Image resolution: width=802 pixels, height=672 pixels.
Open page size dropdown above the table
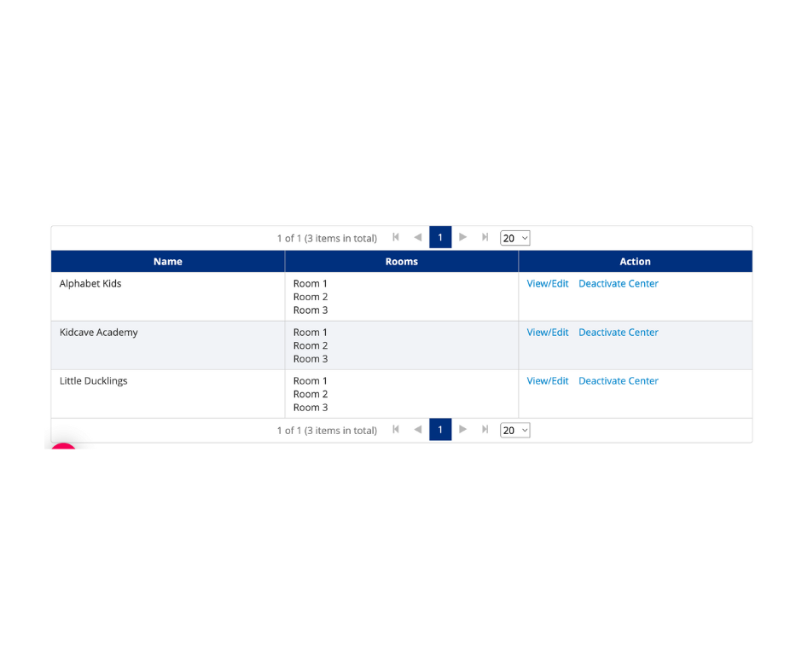(514, 238)
